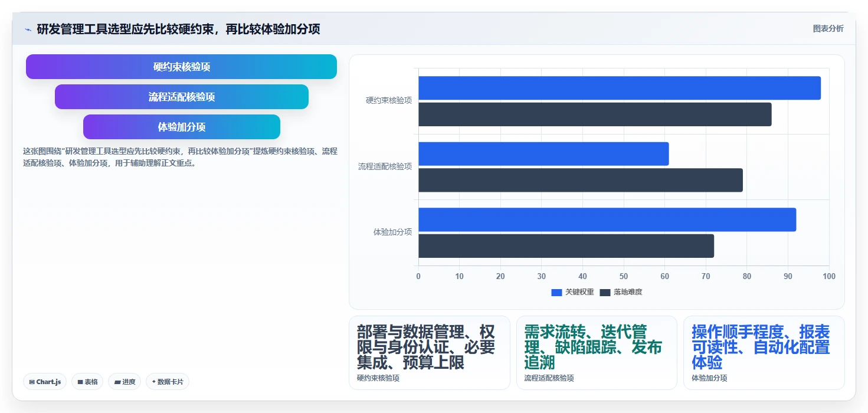Click the 硬约束核验项 y-axis label
This screenshot has width=868, height=413.
389,101
